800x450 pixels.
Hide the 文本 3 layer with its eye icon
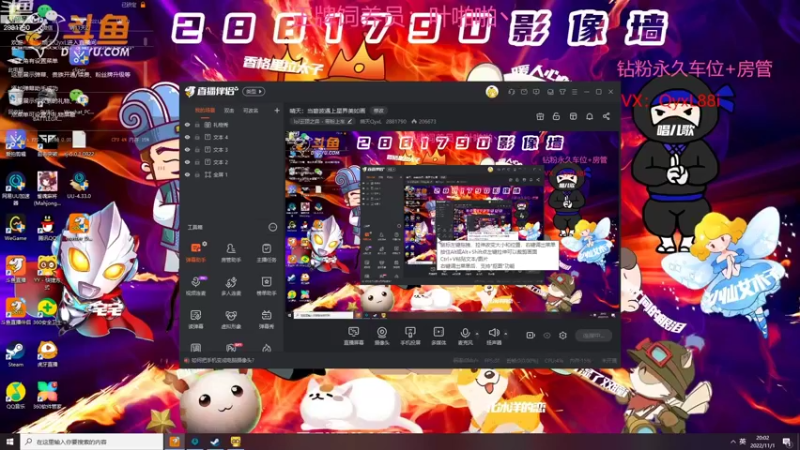[187, 149]
